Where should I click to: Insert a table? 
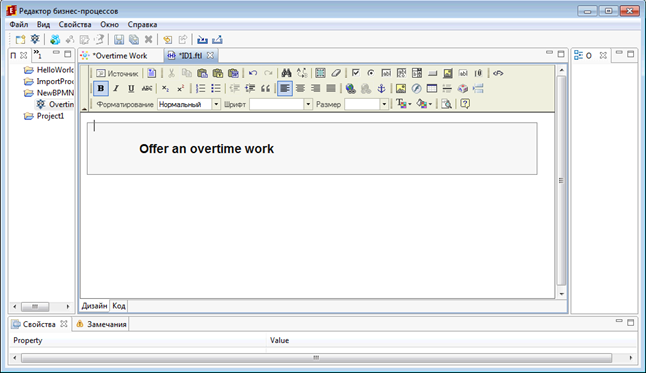pyautogui.click(x=432, y=89)
